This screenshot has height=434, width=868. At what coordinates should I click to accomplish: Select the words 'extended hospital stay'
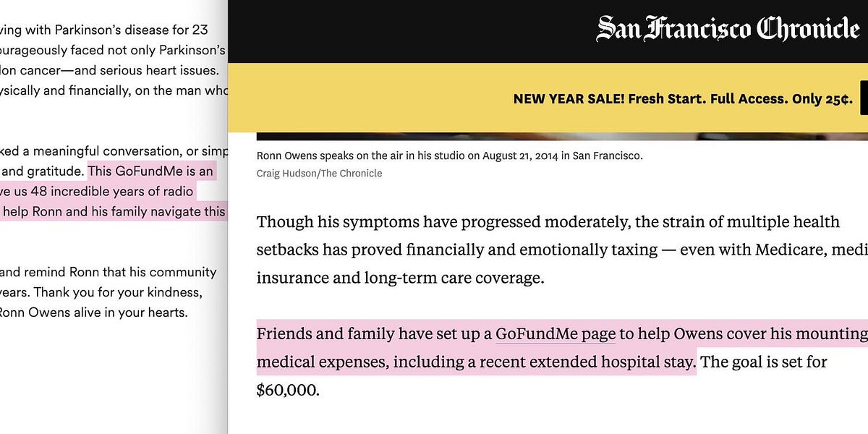[610, 361]
